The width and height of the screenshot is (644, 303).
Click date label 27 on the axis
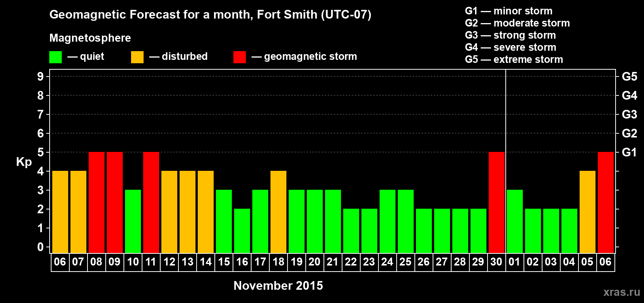[x=442, y=262]
